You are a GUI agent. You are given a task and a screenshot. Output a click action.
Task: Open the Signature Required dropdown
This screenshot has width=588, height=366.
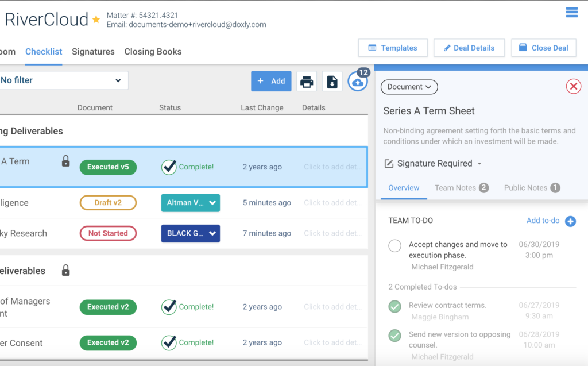click(x=434, y=164)
